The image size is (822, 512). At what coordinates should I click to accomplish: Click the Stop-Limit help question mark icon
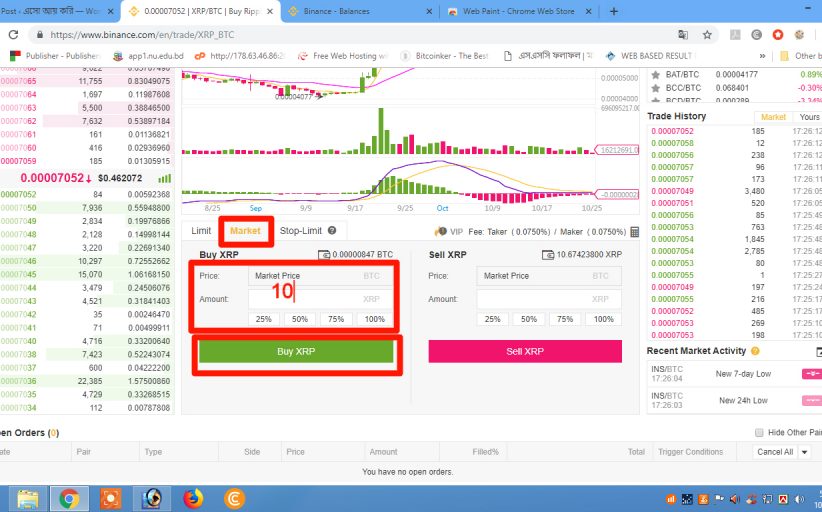(330, 231)
